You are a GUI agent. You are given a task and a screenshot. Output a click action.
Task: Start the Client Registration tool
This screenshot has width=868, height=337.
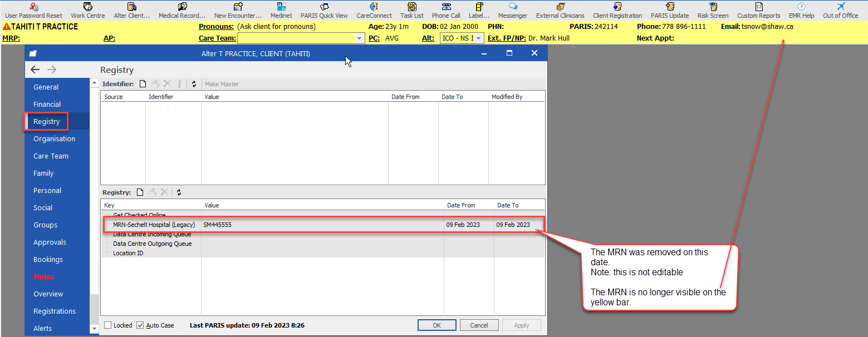click(x=617, y=10)
